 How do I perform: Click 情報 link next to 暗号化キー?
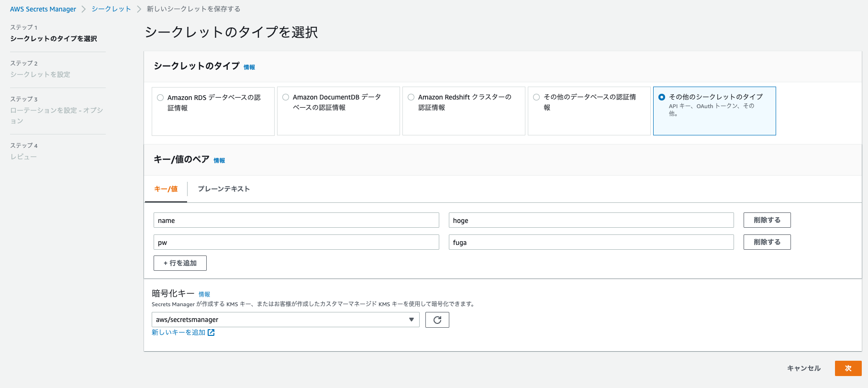click(204, 294)
